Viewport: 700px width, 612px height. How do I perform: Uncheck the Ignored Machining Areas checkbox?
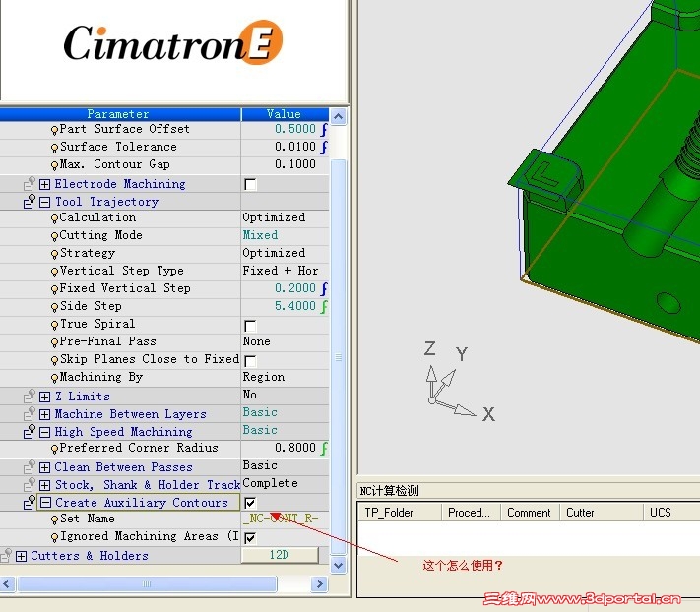(x=250, y=538)
